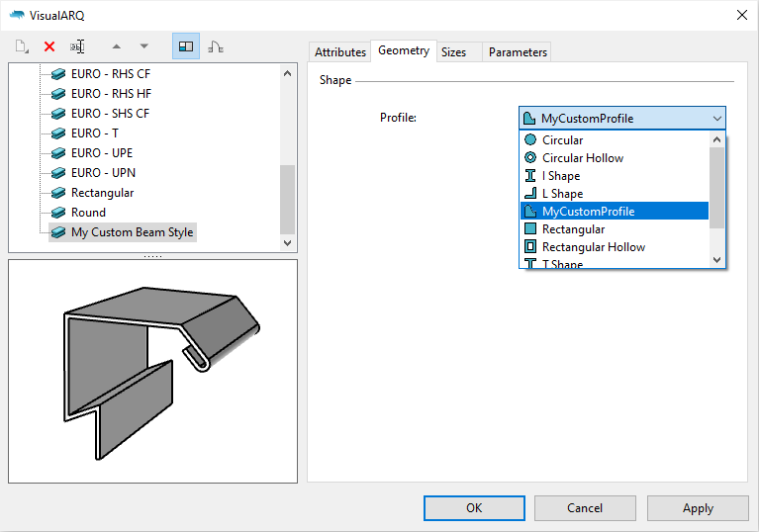Choose L Shape from profile list
The height and width of the screenshot is (532, 759).
coord(615,194)
